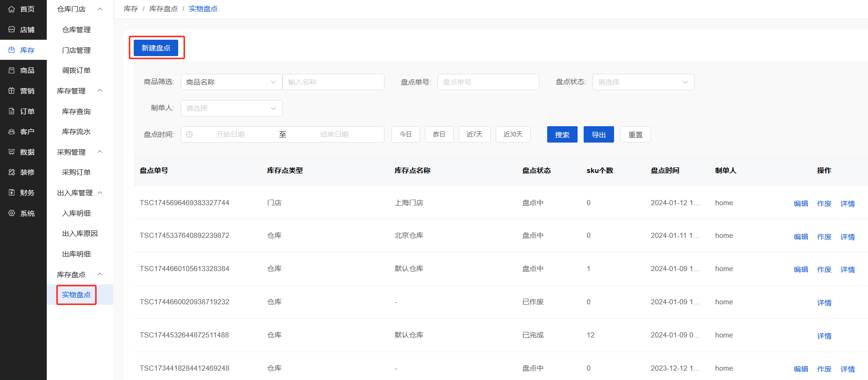868x380 pixels.
Task: Collapse the 库存管理 menu group
Action: [100, 91]
